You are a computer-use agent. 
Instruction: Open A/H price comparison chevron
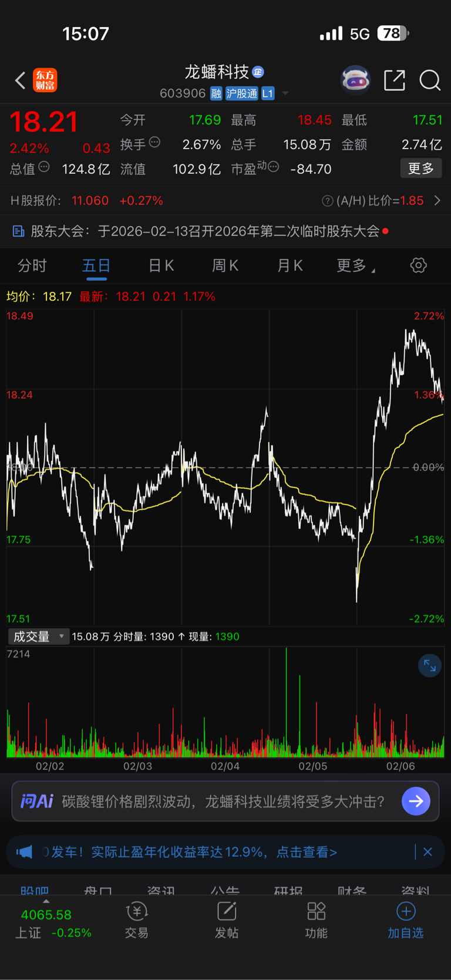(437, 201)
